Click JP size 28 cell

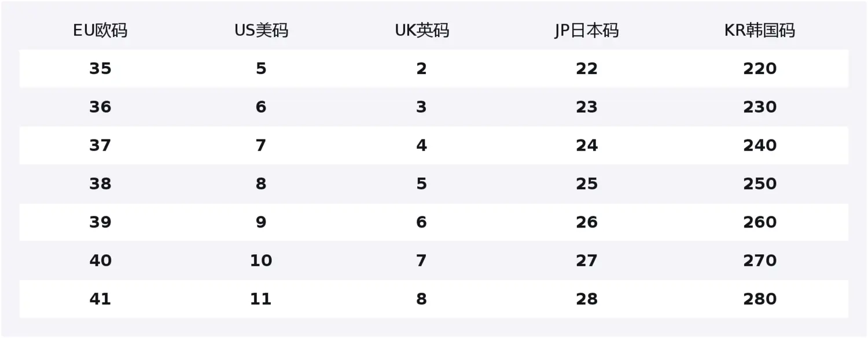587,299
